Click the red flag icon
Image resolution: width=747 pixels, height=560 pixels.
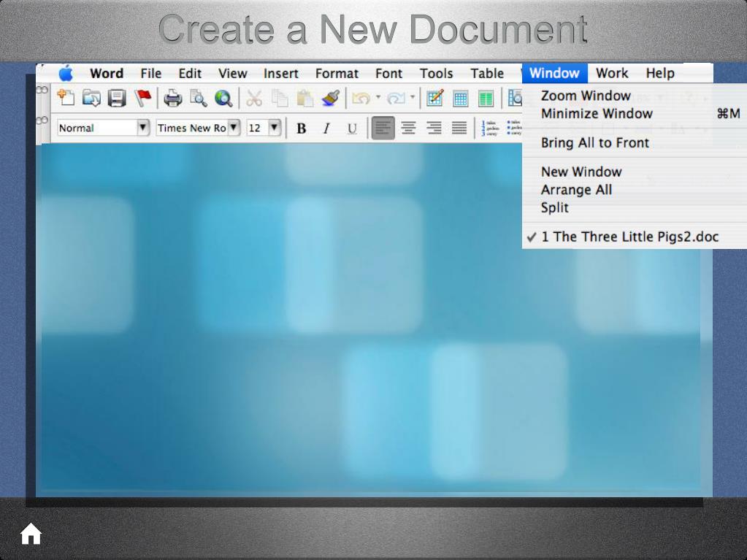click(x=142, y=98)
